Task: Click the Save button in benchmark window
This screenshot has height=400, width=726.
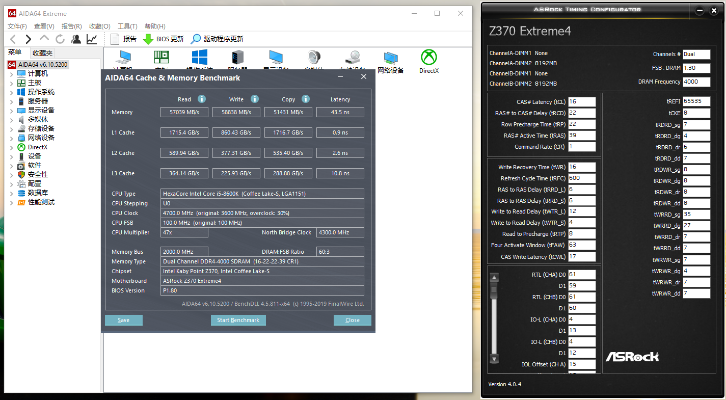Action: [x=124, y=320]
